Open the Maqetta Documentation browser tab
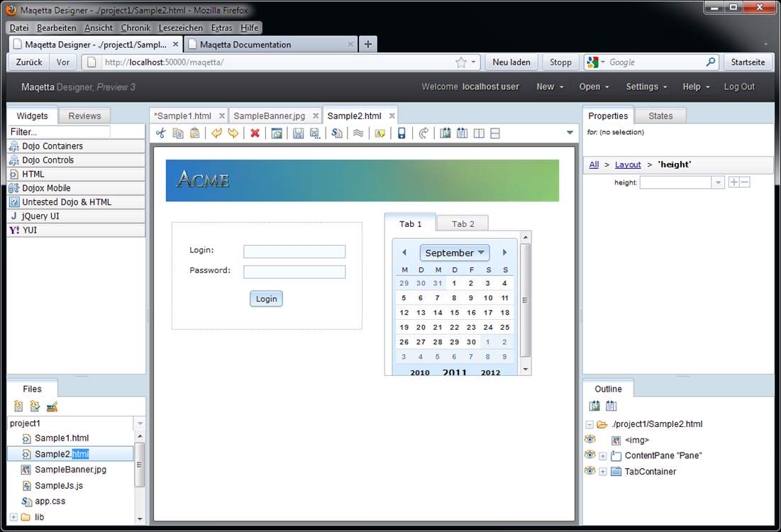This screenshot has width=781, height=532. point(272,44)
